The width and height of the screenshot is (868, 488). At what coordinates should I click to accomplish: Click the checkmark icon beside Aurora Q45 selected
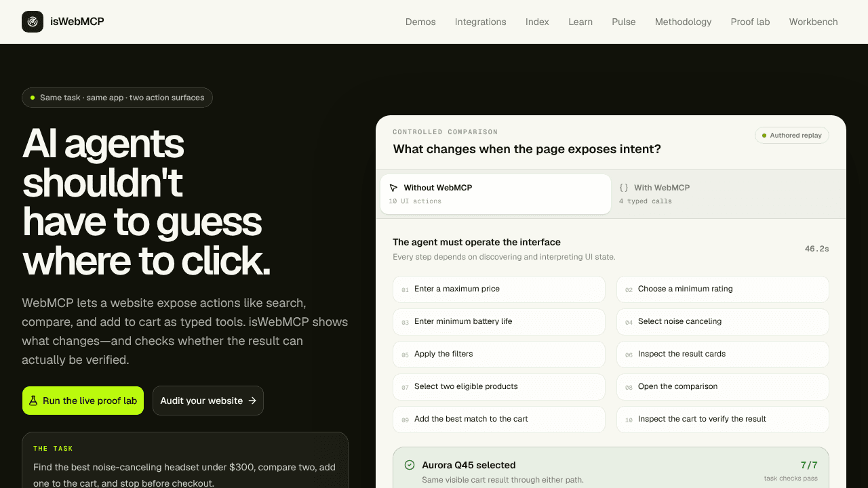[410, 465]
